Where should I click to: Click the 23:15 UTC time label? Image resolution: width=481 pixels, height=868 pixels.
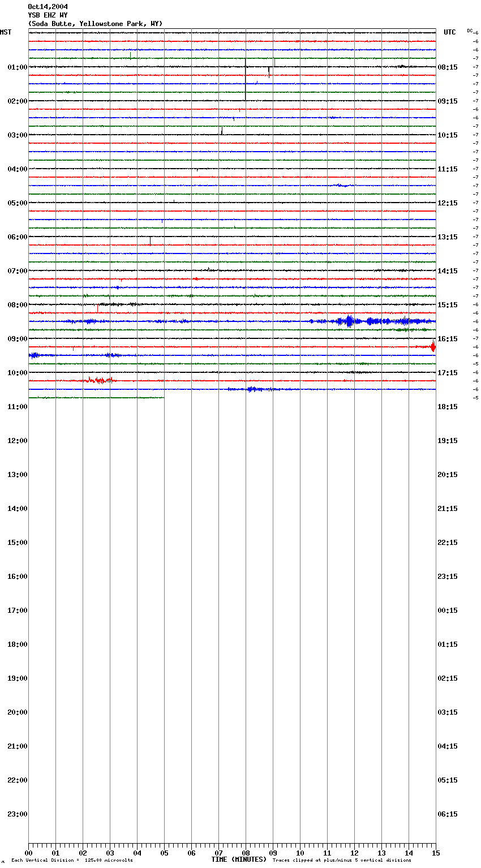(x=448, y=577)
